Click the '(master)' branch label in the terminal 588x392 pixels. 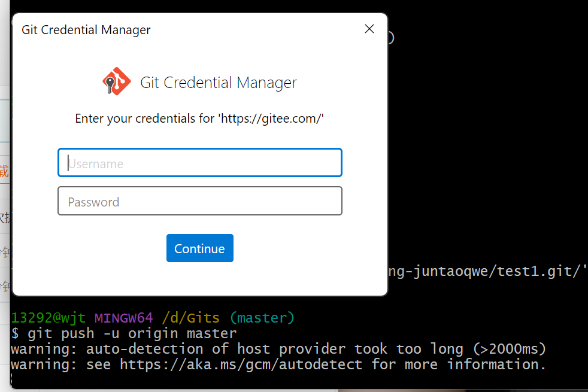262,318
